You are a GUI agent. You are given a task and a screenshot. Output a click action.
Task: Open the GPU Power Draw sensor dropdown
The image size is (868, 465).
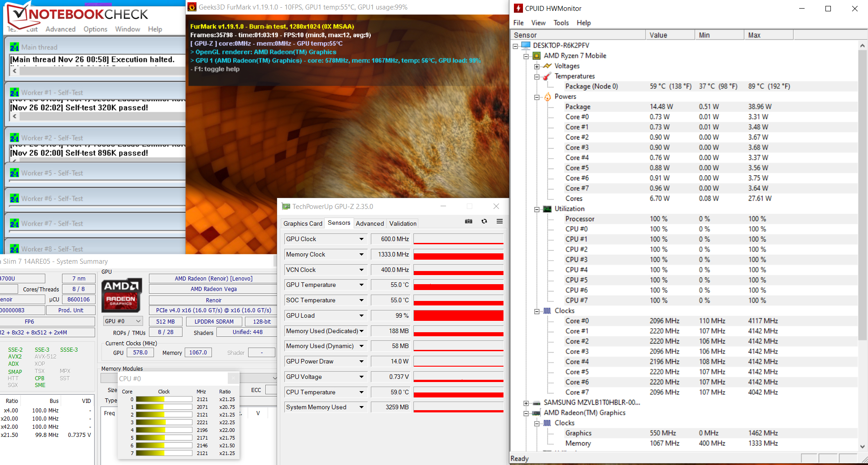click(x=361, y=361)
